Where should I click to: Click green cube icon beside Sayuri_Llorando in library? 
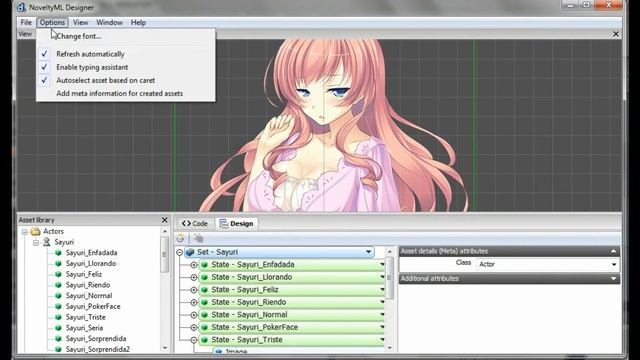[58, 264]
